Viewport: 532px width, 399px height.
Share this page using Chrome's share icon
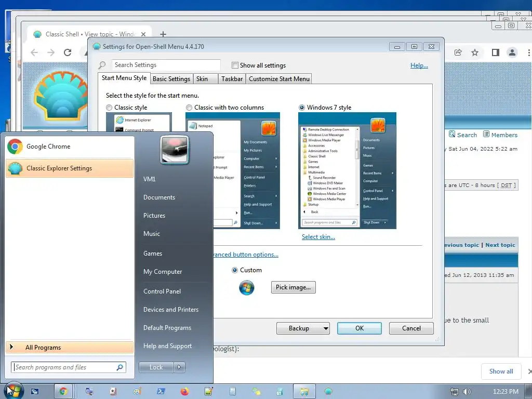click(458, 52)
